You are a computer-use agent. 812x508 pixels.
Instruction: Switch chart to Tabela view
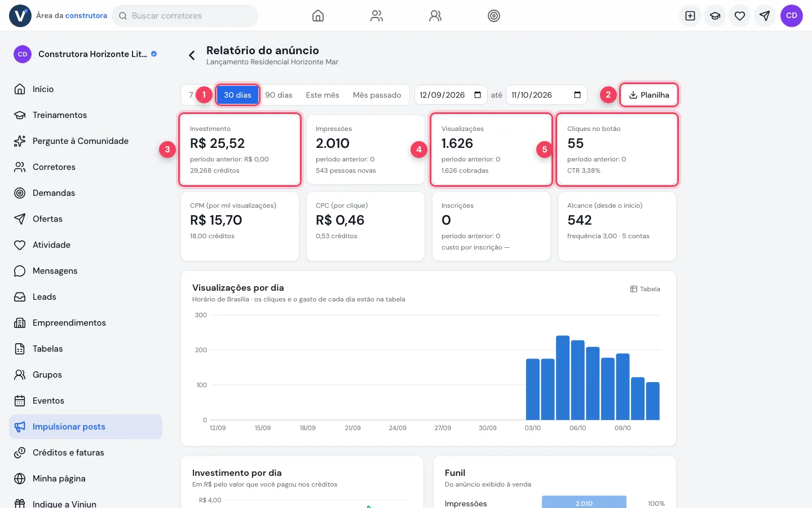[645, 289]
